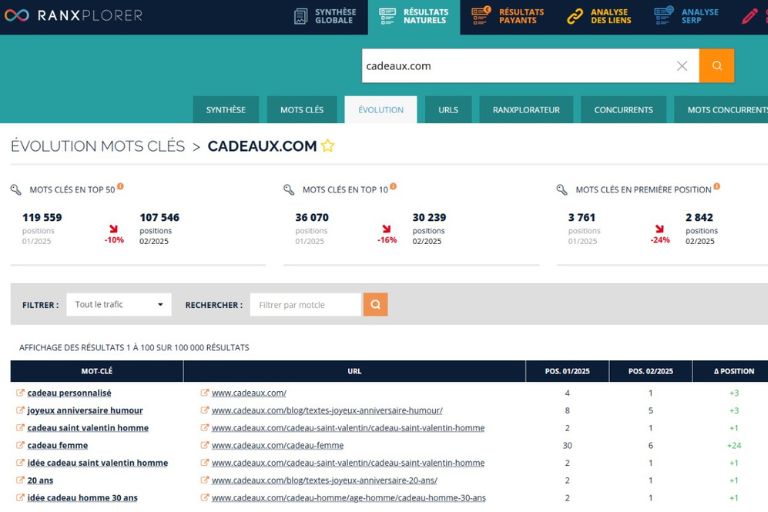The width and height of the screenshot is (768, 512).
Task: Click external icon beside keyword idée cadeau homme 30 ans
Action: click(x=20, y=497)
